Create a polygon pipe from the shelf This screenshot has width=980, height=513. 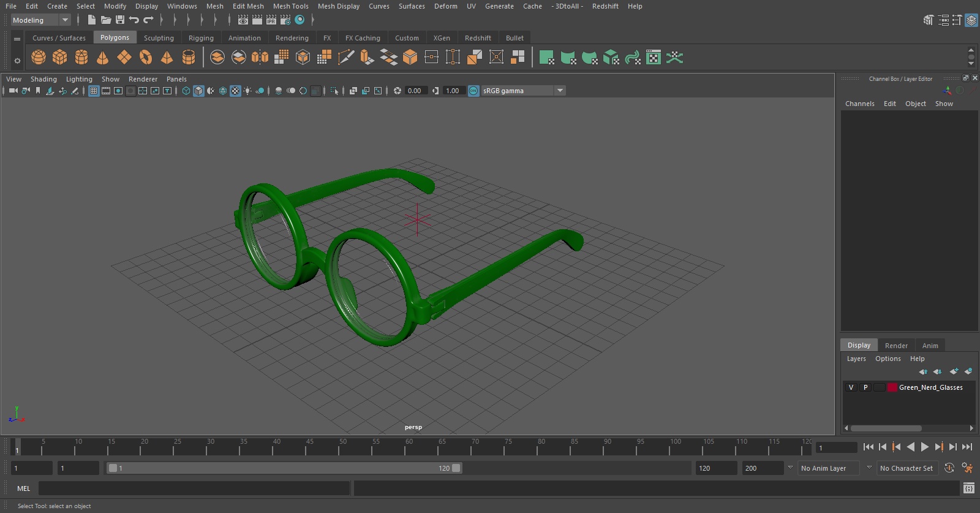click(189, 58)
